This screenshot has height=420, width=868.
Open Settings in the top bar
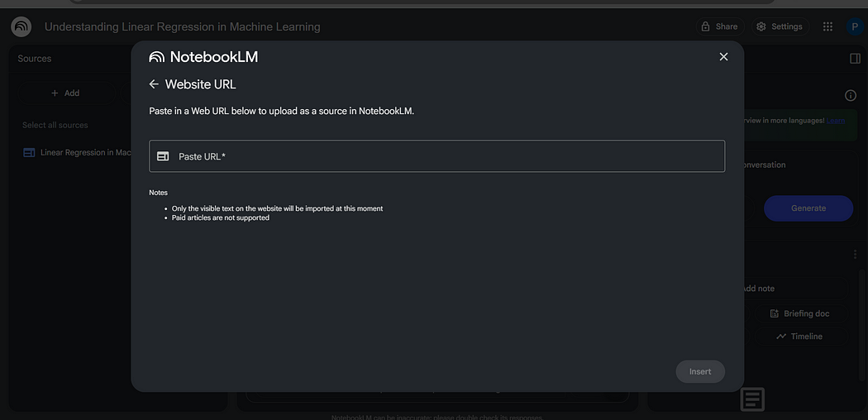pos(779,26)
